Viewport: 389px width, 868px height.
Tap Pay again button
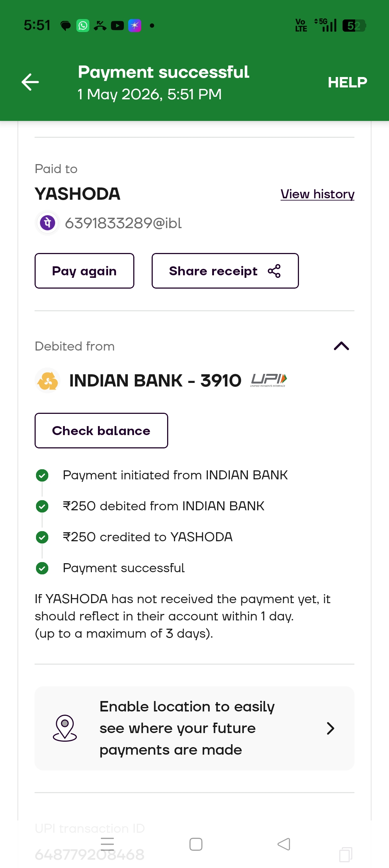[84, 271]
